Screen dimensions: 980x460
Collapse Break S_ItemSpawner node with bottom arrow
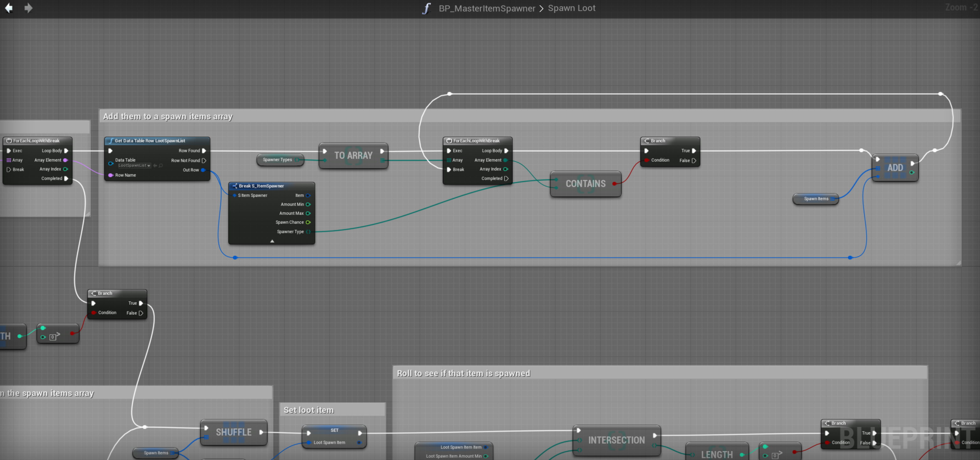(272, 241)
